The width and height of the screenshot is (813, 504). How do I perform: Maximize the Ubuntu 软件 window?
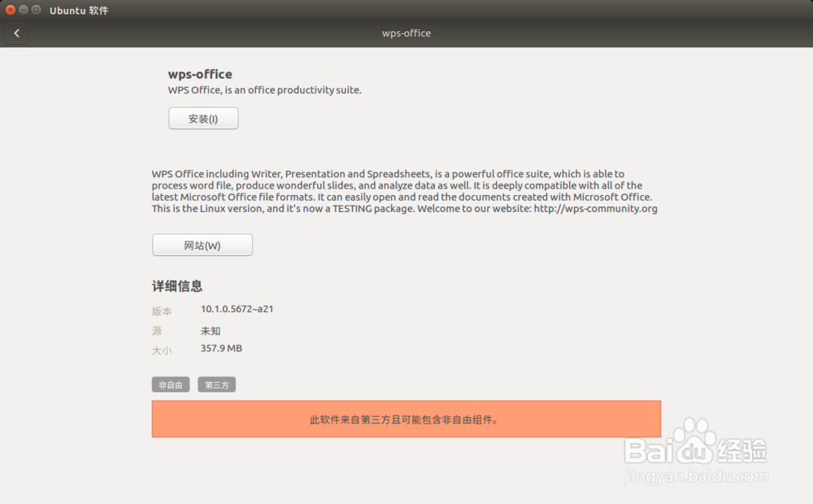pos(37,10)
